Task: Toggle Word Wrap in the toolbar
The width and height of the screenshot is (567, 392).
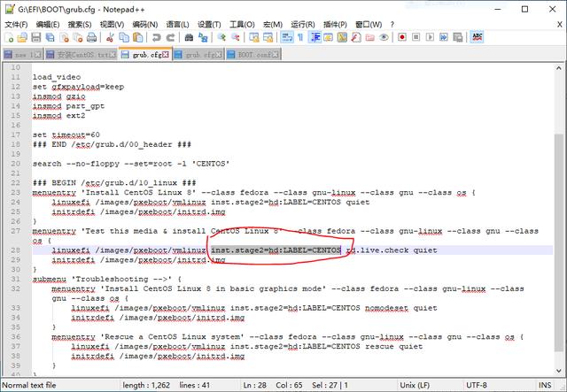Action: point(287,37)
